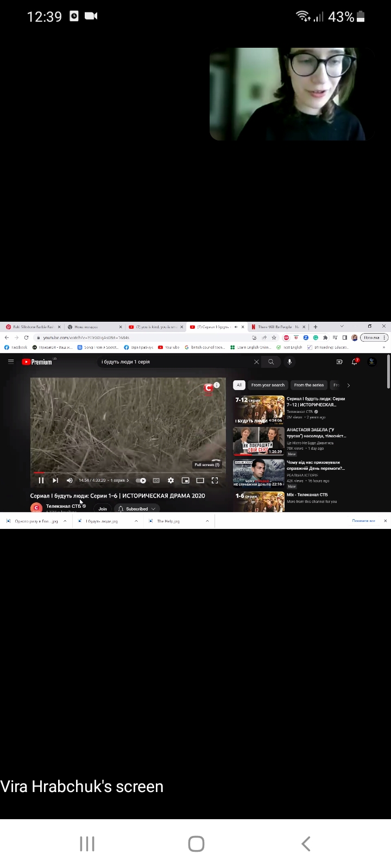Image resolution: width=391 pixels, height=868 pixels.
Task: Open the YouTube guide hamburger menu
Action: click(11, 362)
